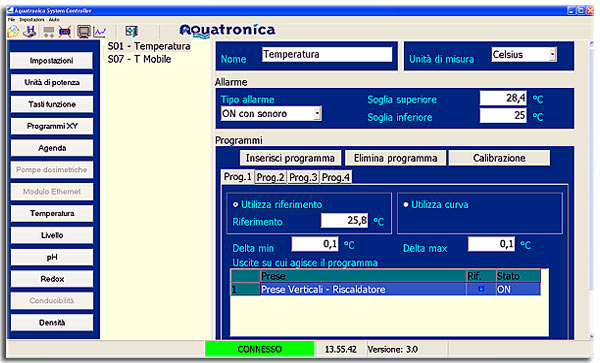The image size is (600, 363).
Task: Open the Impostazioni menu in menu bar
Action: point(32,20)
